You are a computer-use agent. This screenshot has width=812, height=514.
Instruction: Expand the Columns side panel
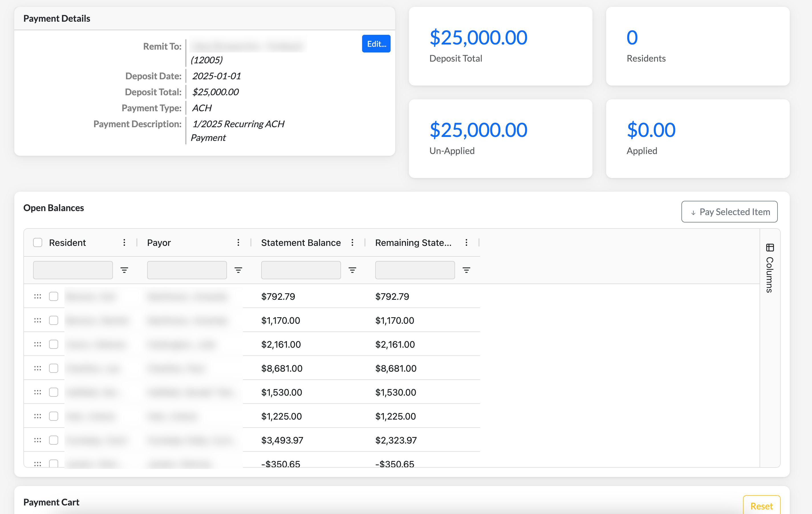[x=770, y=268]
